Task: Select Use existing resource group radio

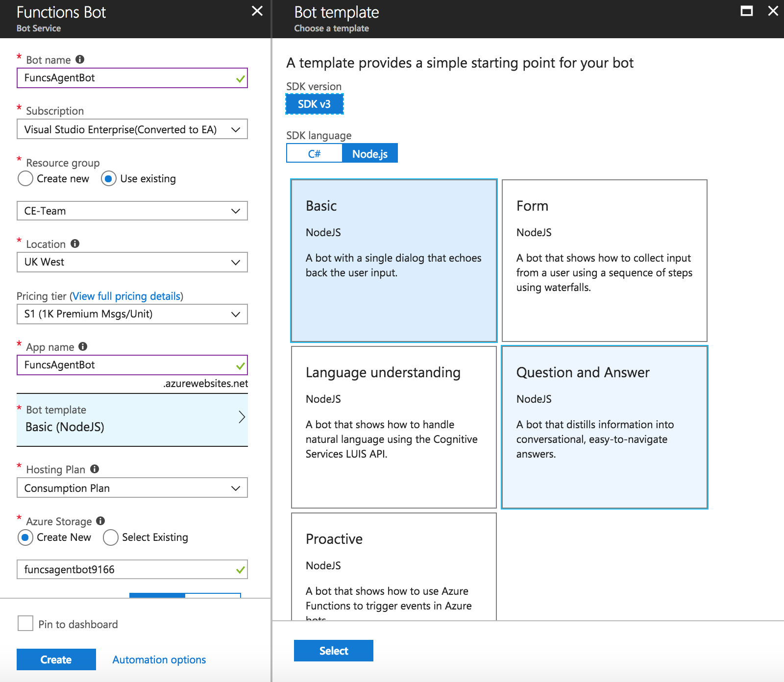Action: click(x=109, y=179)
